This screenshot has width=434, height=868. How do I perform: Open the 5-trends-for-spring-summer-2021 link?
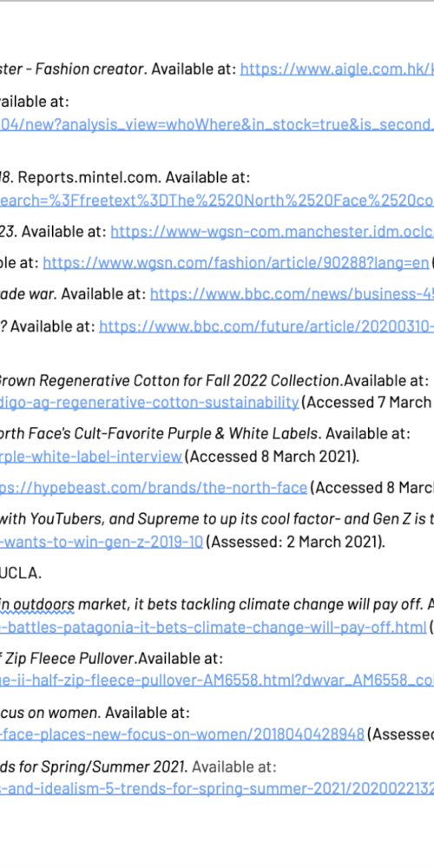point(217,789)
